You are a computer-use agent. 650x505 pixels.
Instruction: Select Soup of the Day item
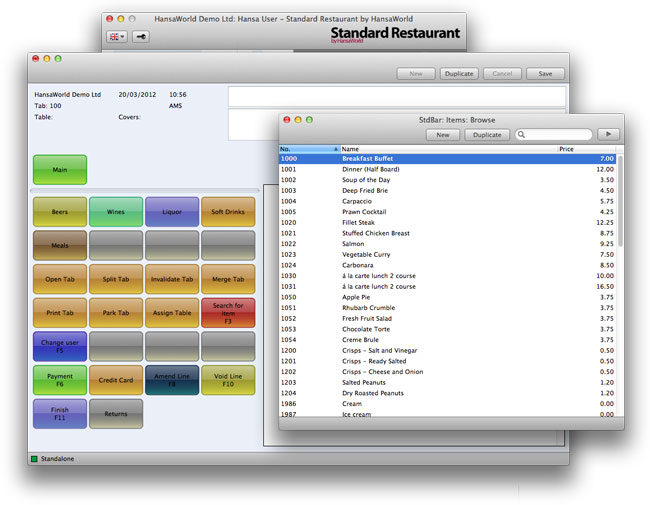coord(448,180)
